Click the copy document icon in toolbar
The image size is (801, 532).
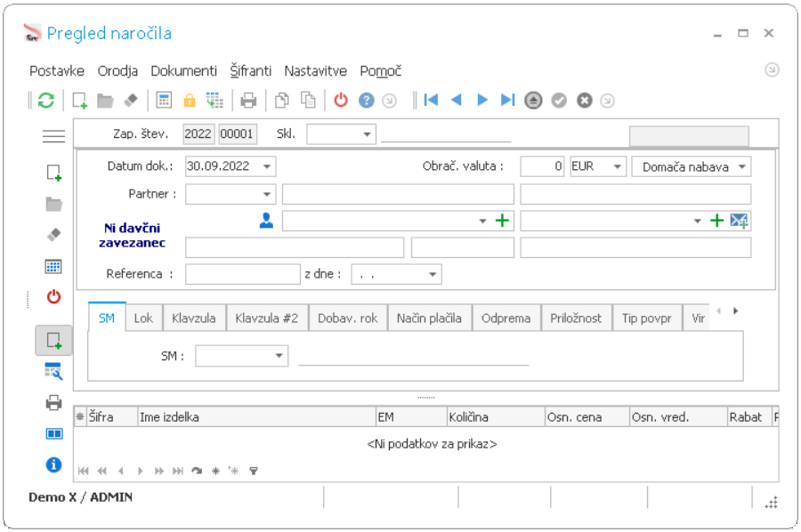pos(281,101)
